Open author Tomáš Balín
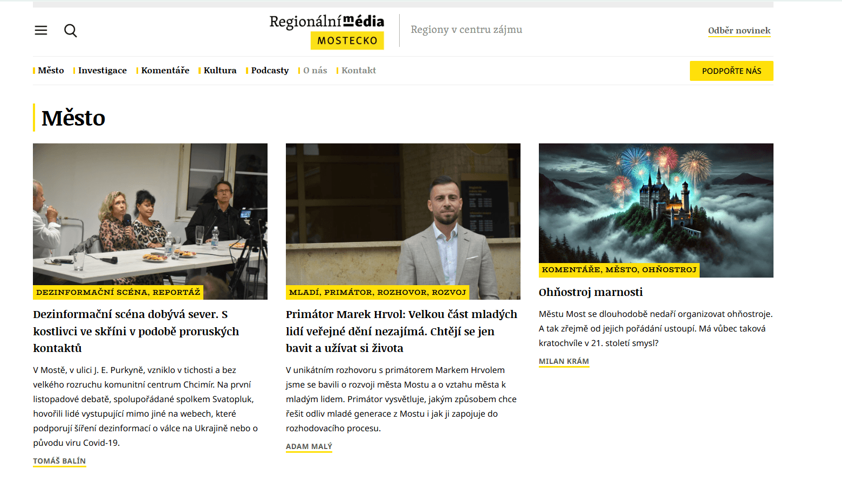The image size is (842, 504). pos(59,461)
